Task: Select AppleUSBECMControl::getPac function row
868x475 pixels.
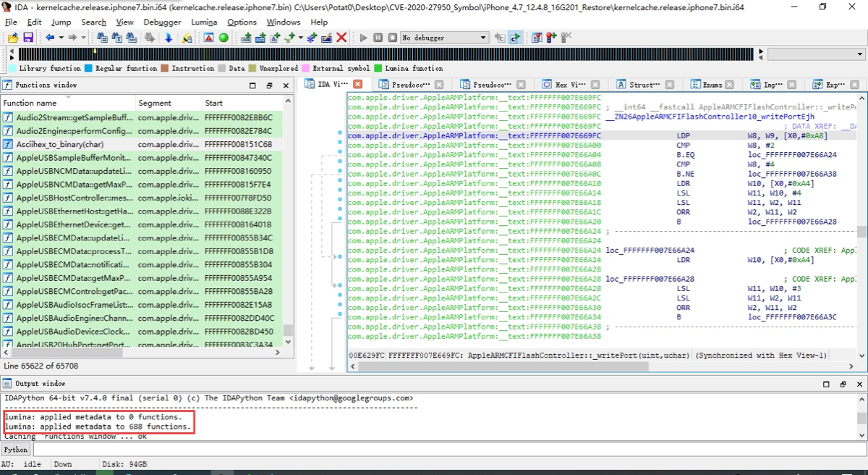Action: click(x=142, y=291)
